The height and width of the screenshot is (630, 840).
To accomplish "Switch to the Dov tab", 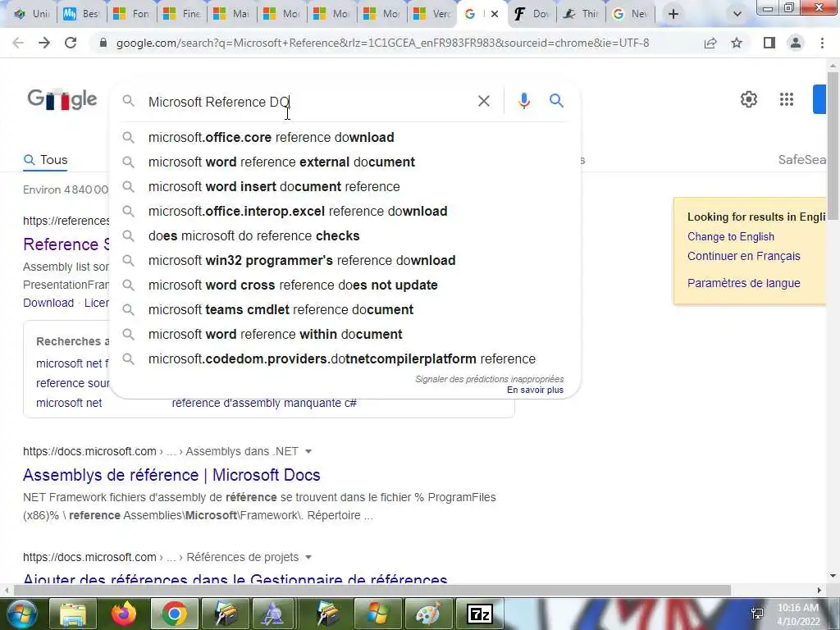I will pos(532,15).
